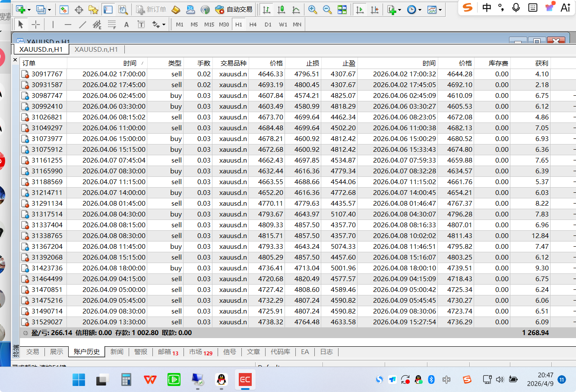The height and width of the screenshot is (392, 576).
Task: Zoom out on the chart
Action: point(327,9)
